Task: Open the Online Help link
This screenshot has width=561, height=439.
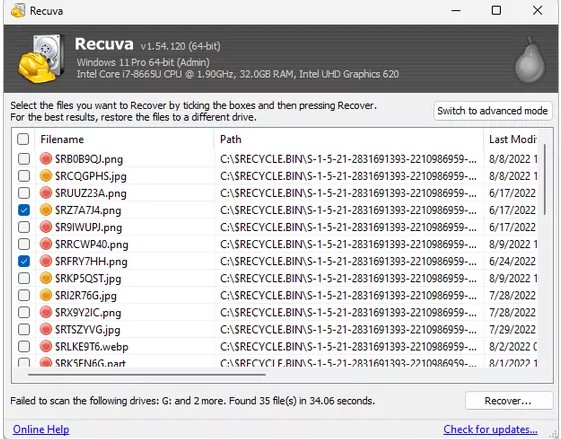Action: 41,429
